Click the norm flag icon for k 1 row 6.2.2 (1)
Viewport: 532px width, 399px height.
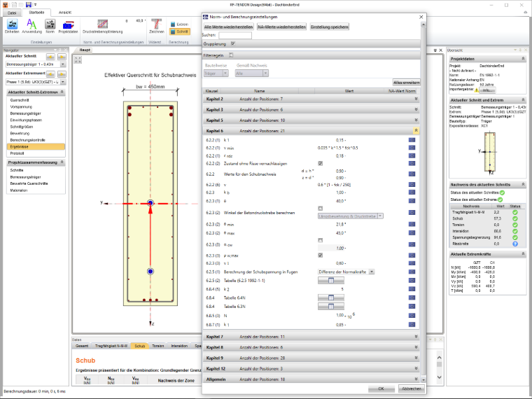(412, 140)
